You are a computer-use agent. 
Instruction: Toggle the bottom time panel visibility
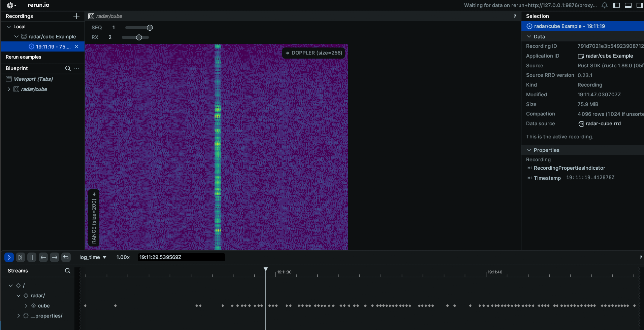tap(628, 5)
